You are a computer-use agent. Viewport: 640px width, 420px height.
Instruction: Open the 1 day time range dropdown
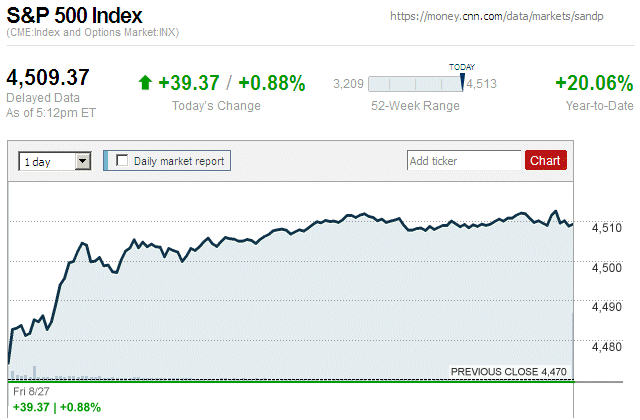54,160
